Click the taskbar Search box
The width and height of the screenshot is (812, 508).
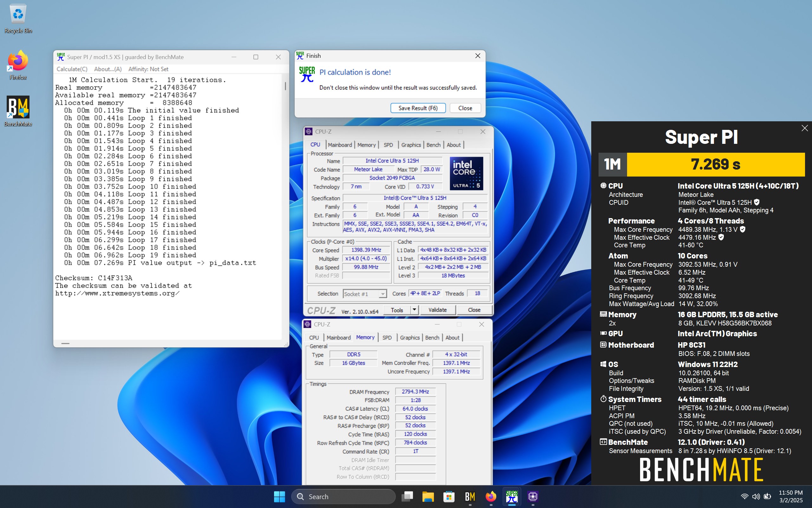coord(343,497)
